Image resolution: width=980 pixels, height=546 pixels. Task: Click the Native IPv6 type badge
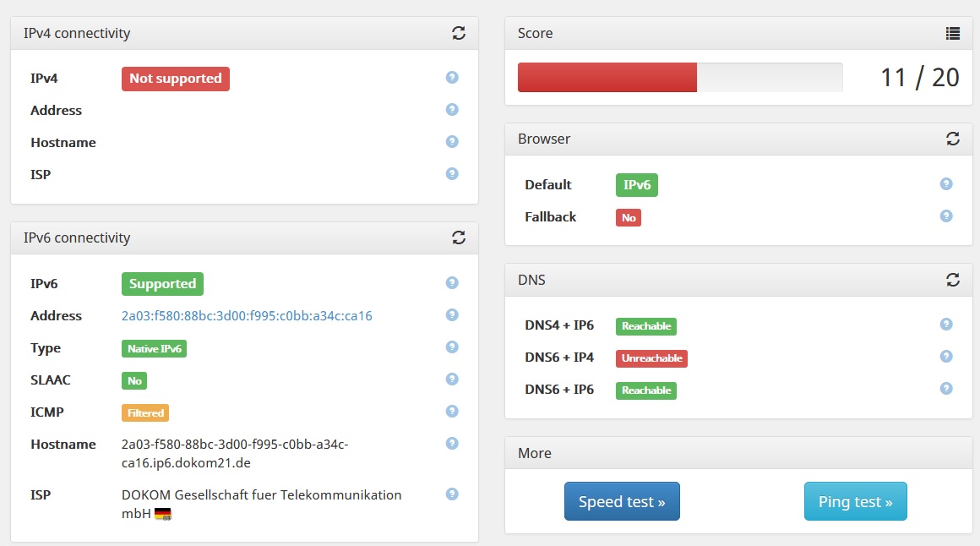pos(155,349)
